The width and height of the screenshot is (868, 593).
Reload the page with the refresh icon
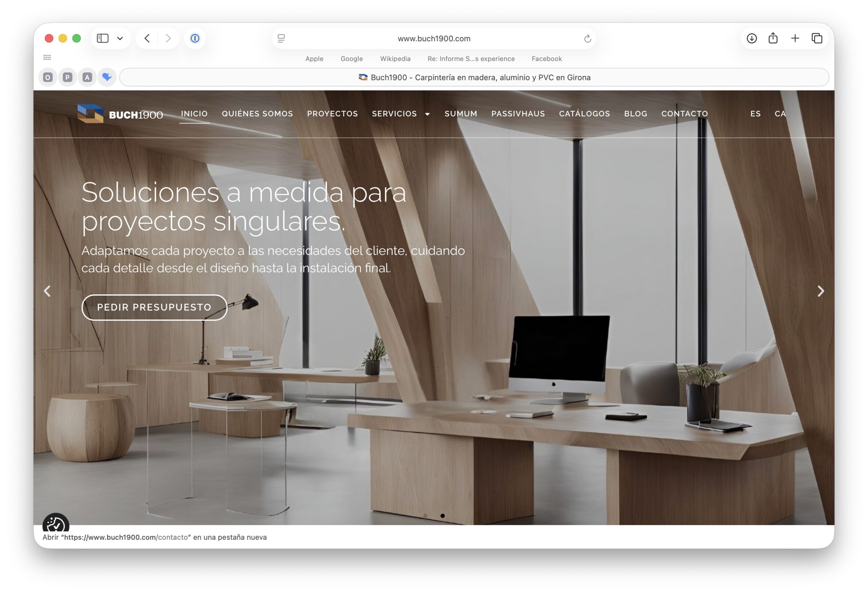tap(587, 39)
